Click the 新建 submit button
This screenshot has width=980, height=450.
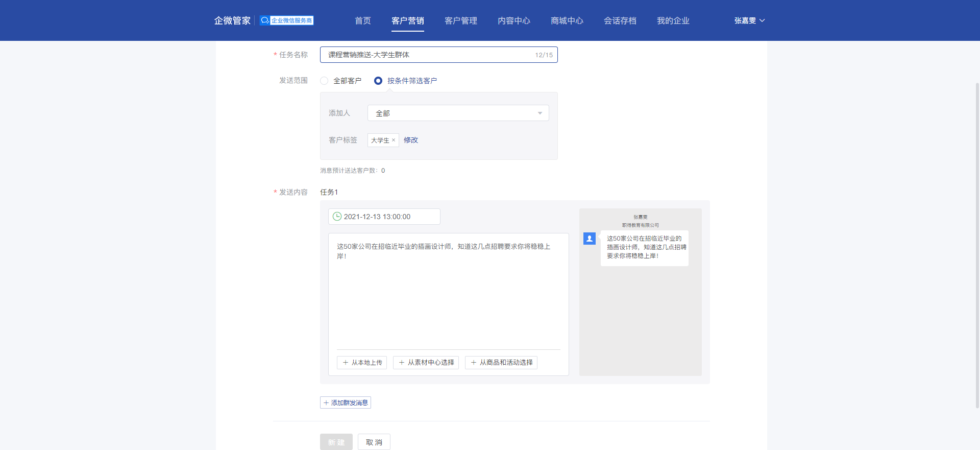[336, 442]
